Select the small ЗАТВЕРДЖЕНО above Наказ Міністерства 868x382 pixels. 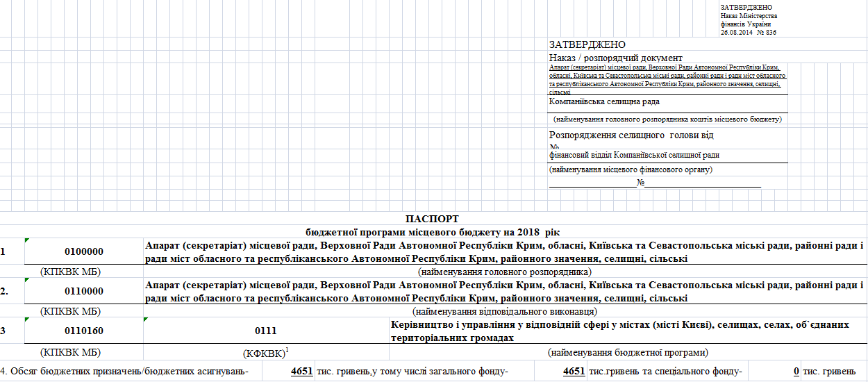point(746,6)
